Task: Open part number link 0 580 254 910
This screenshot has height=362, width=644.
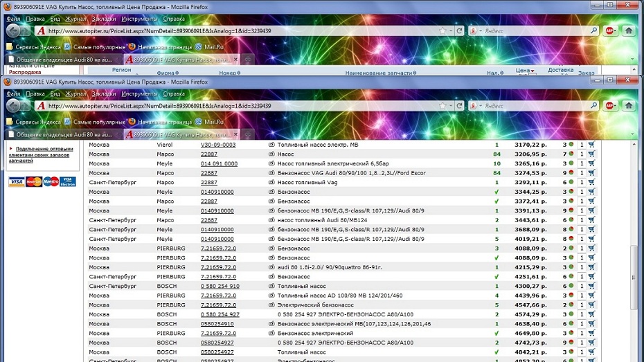Action: [x=220, y=287]
